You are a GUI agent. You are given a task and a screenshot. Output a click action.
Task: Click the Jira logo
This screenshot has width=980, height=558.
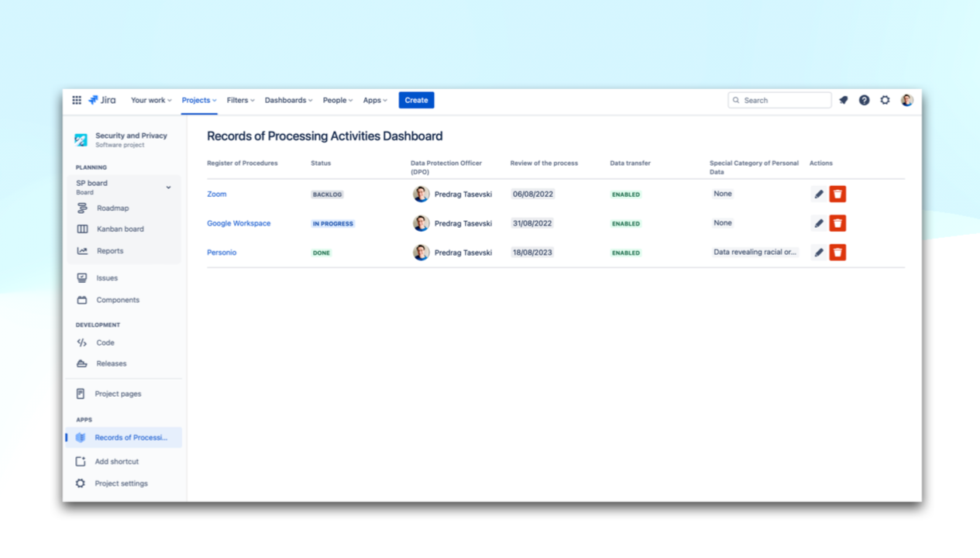[102, 100]
